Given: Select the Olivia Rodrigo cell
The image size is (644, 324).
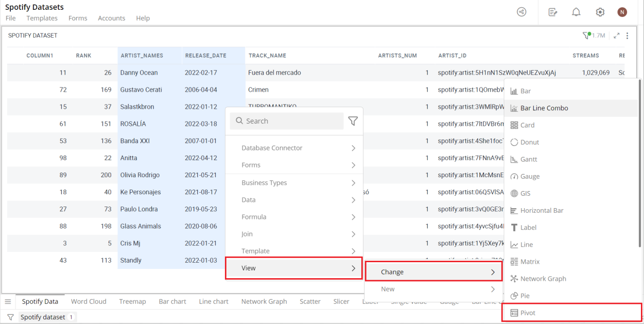Looking at the screenshot, I should [x=150, y=175].
